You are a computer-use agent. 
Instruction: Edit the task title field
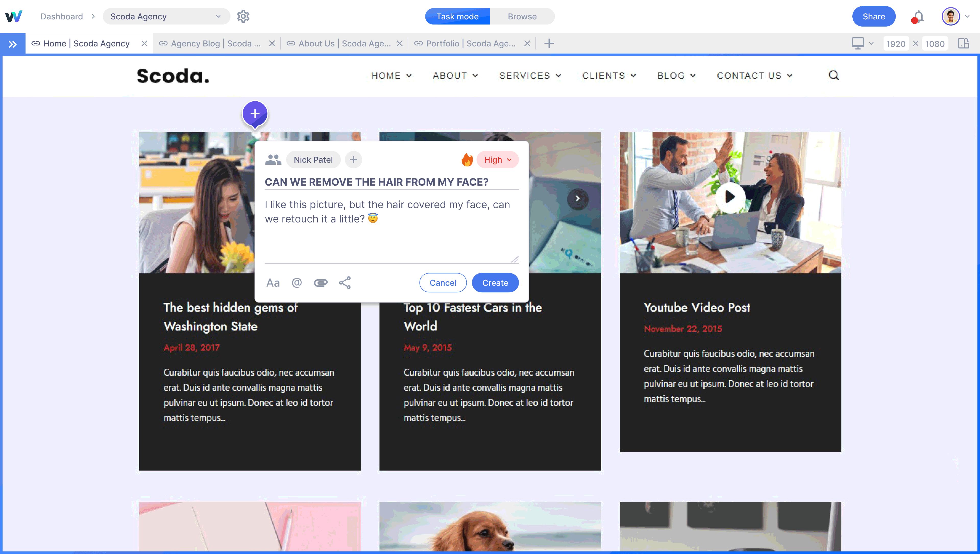391,182
